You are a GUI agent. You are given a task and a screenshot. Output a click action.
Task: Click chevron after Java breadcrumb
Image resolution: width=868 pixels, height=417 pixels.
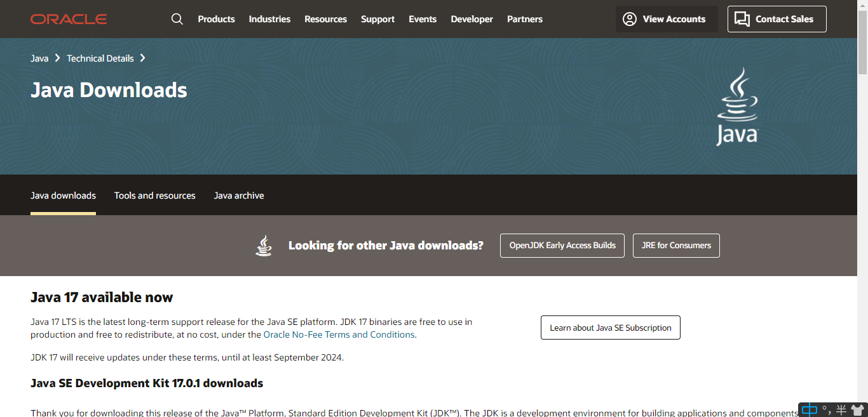coord(57,58)
